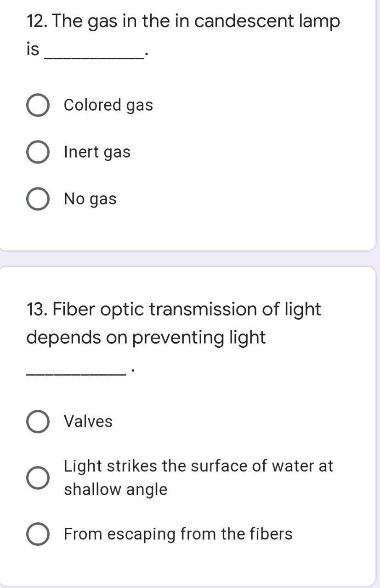Click question 12 about the incandescent lamp
Image resolution: width=380 pixels, height=588 pixels.
click(183, 20)
